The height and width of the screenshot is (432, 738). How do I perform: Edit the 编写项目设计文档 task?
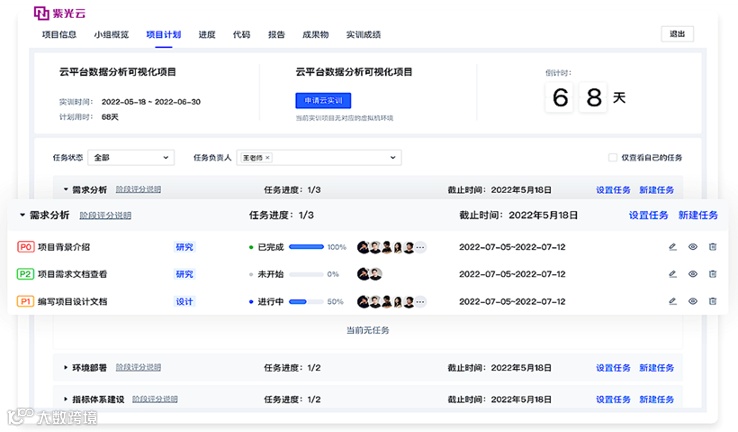(673, 301)
